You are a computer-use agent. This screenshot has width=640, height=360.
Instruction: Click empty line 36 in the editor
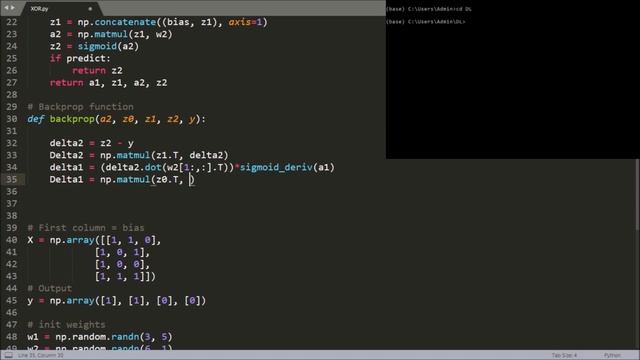click(x=204, y=191)
